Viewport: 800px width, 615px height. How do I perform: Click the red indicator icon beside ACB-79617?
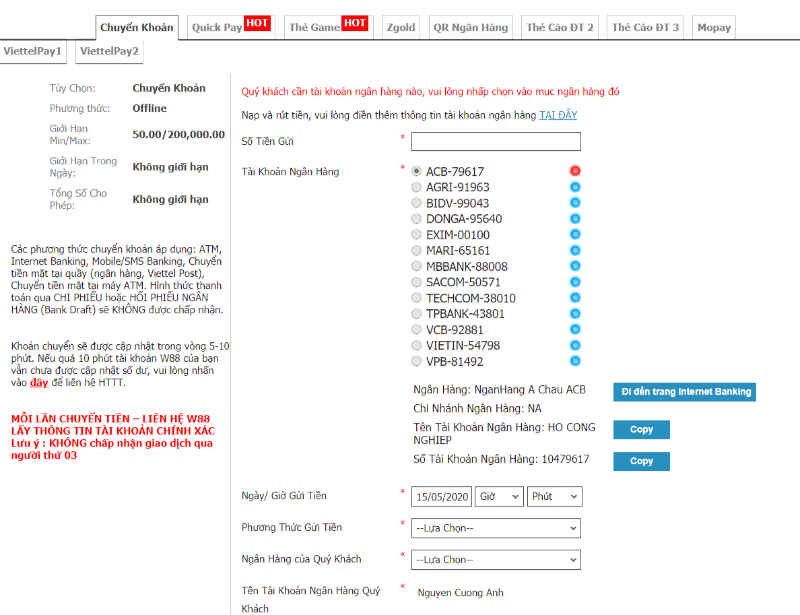tap(575, 171)
